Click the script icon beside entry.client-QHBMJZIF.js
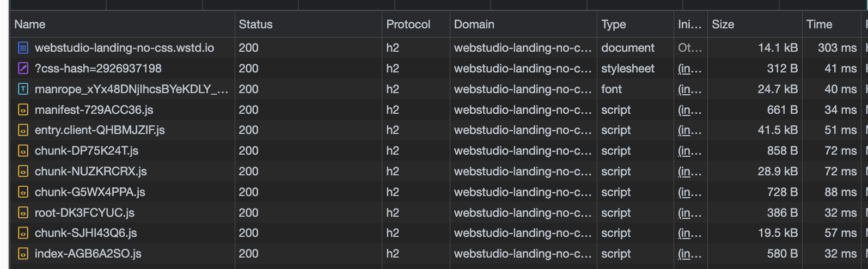 point(23,130)
